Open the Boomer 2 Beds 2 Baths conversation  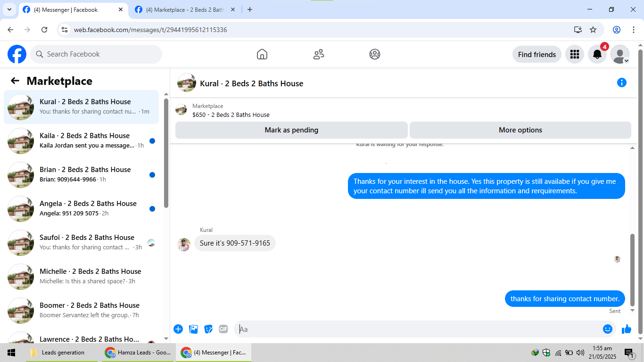82,311
